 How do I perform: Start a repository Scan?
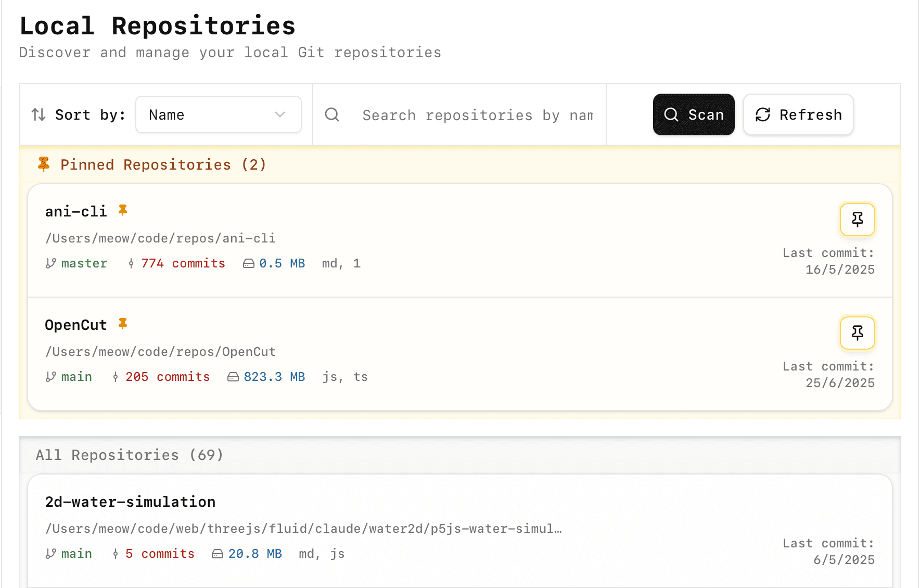[694, 114]
